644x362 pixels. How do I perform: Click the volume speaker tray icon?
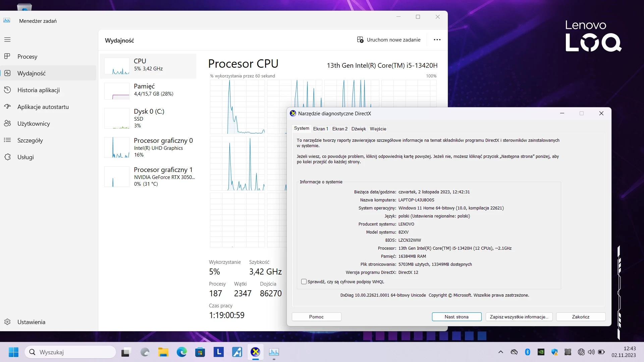(591, 352)
